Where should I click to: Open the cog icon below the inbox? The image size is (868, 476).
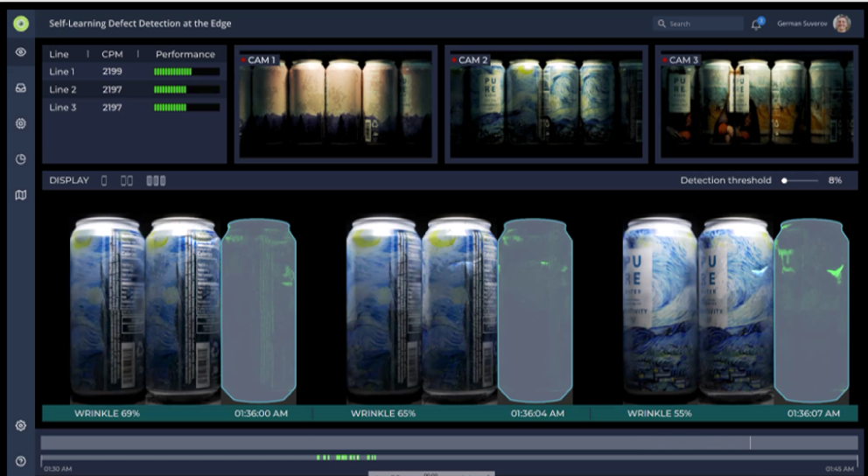[21, 123]
